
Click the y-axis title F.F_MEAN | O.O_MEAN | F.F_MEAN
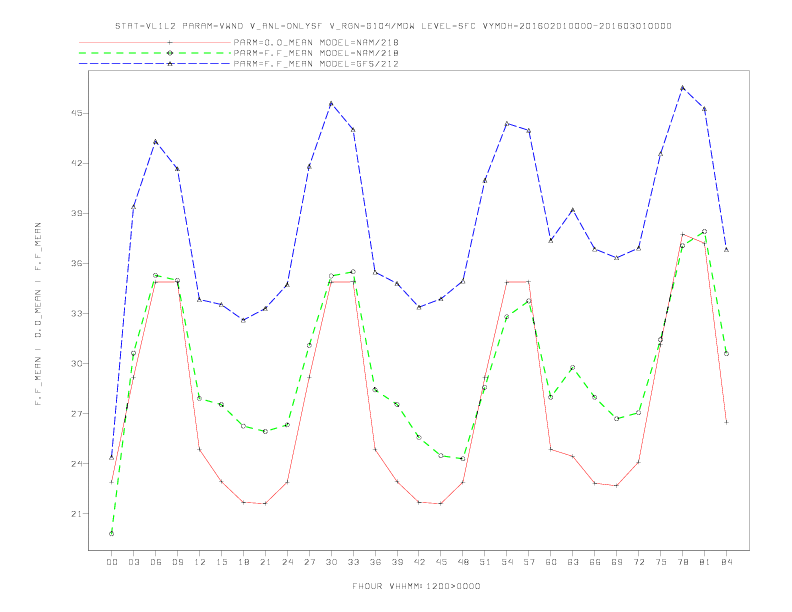(x=38, y=314)
